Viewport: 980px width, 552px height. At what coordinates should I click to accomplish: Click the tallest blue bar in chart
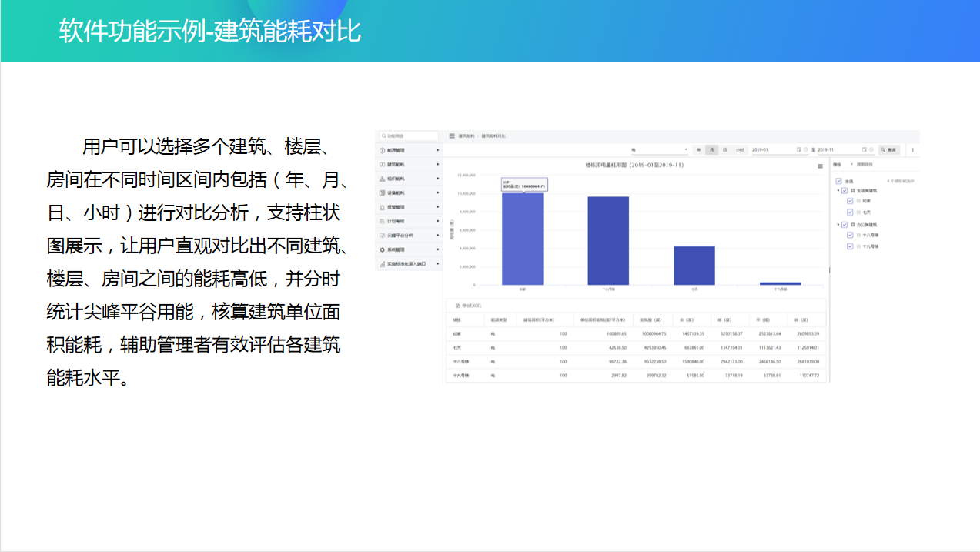(x=523, y=239)
